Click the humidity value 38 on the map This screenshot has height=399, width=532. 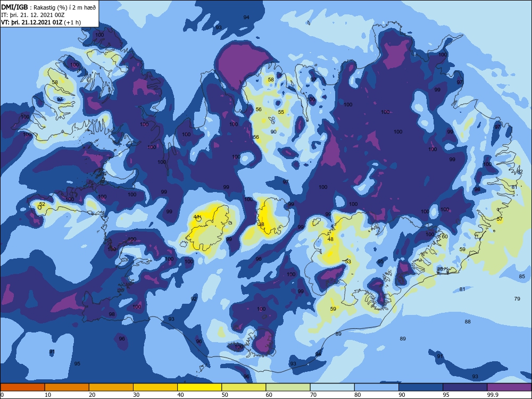pos(261,225)
